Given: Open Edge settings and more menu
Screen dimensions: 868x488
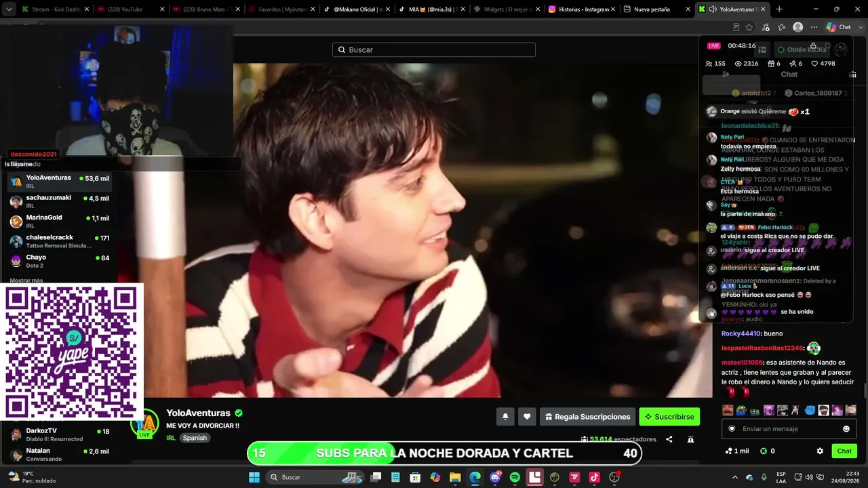Looking at the screenshot, I should click(x=814, y=27).
